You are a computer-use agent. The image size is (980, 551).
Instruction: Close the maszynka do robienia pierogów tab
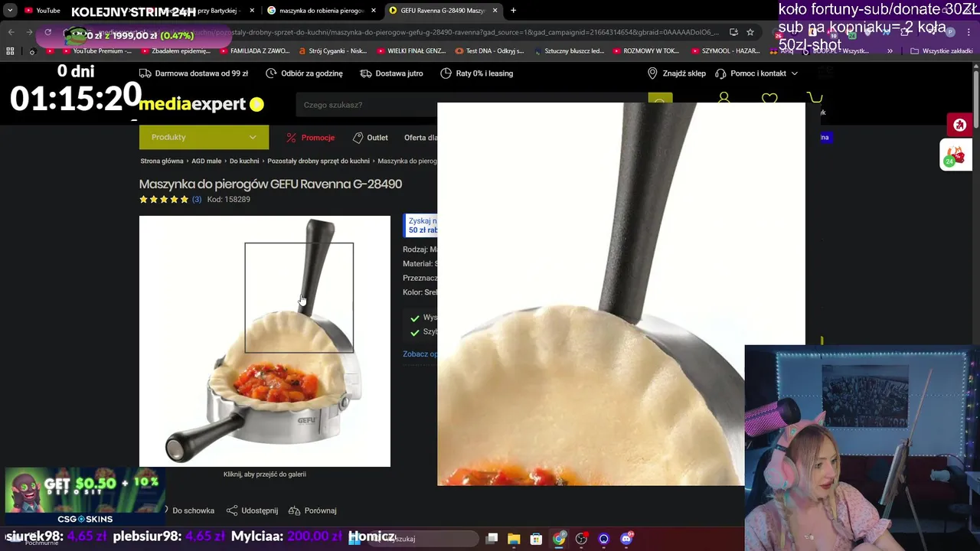[x=374, y=11]
